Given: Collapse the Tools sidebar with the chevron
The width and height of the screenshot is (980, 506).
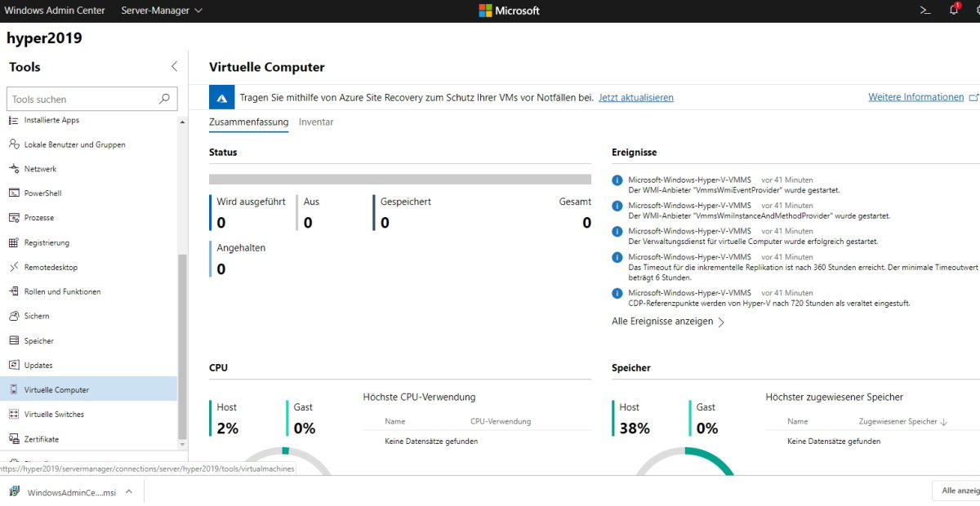Looking at the screenshot, I should pyautogui.click(x=174, y=66).
